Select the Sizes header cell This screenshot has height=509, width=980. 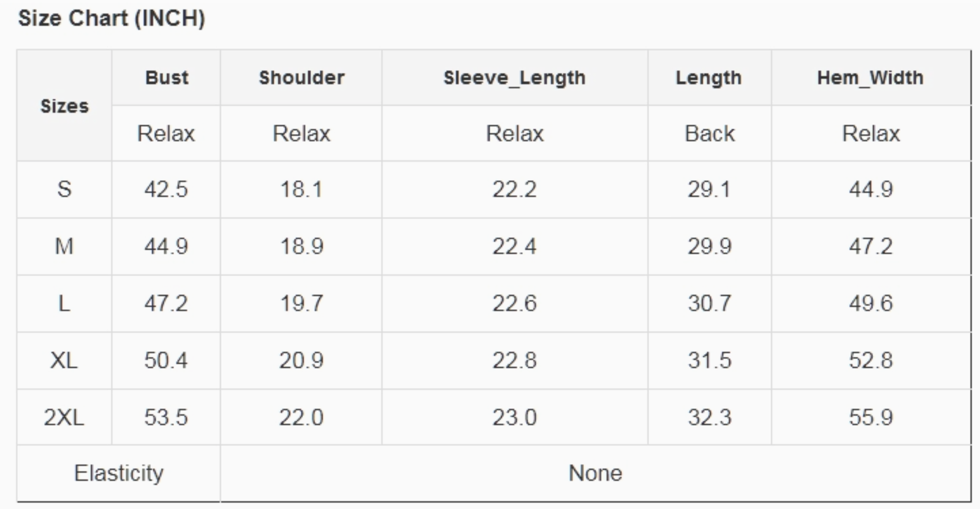(64, 106)
